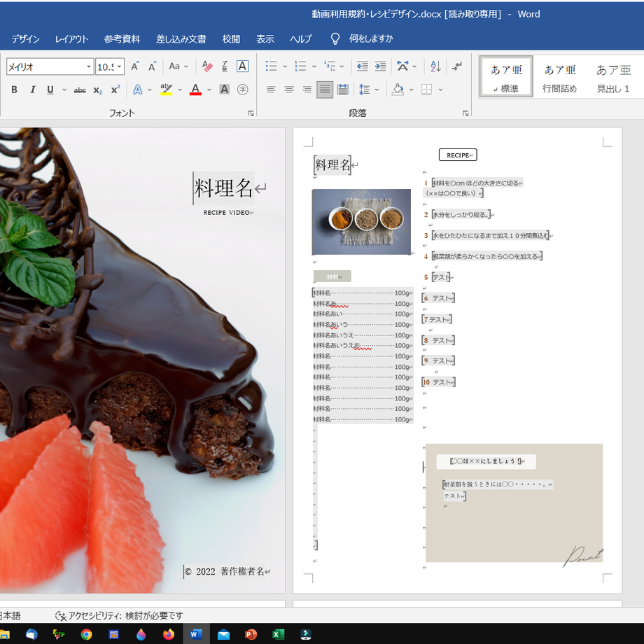The height and width of the screenshot is (644, 644).
Task: Apply distributed alignment icon
Action: click(342, 90)
